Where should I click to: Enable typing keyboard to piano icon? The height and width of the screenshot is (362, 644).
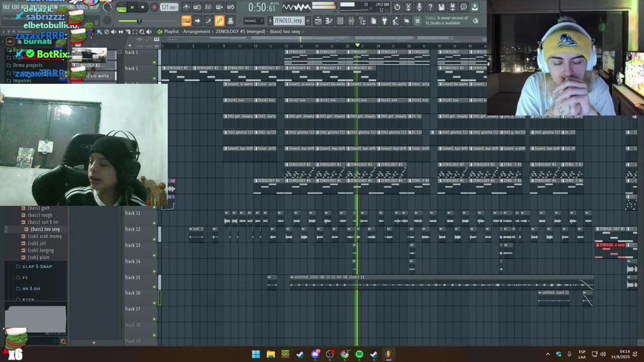[186, 21]
